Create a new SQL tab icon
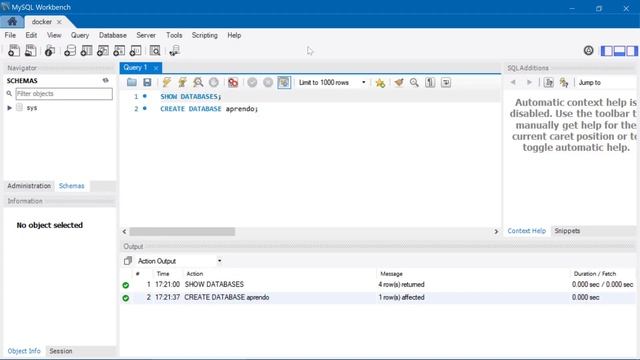The image size is (640, 360). click(x=13, y=51)
